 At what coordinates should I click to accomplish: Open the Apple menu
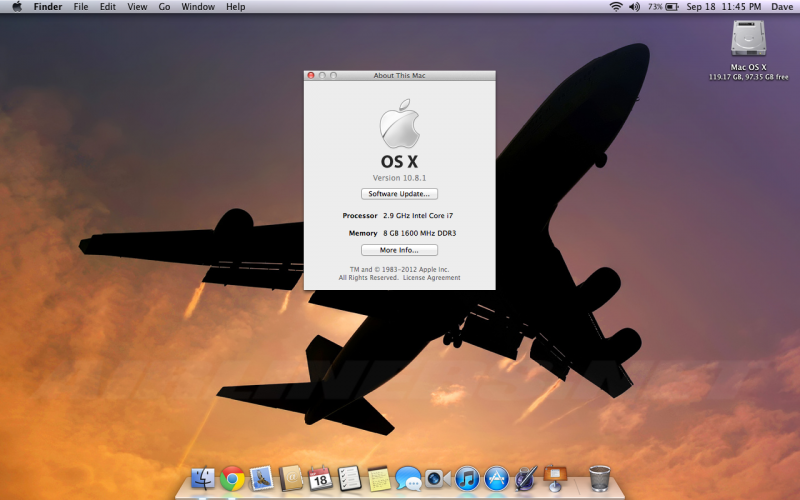pyautogui.click(x=17, y=7)
